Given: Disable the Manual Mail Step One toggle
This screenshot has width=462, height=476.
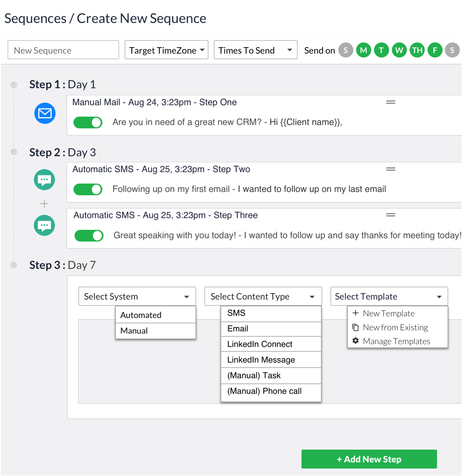Looking at the screenshot, I should [x=88, y=123].
